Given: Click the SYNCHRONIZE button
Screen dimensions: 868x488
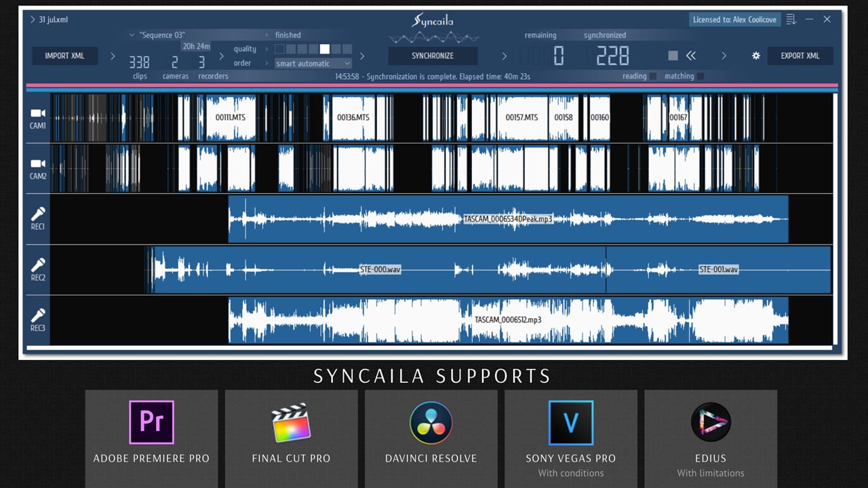Looking at the screenshot, I should (433, 56).
